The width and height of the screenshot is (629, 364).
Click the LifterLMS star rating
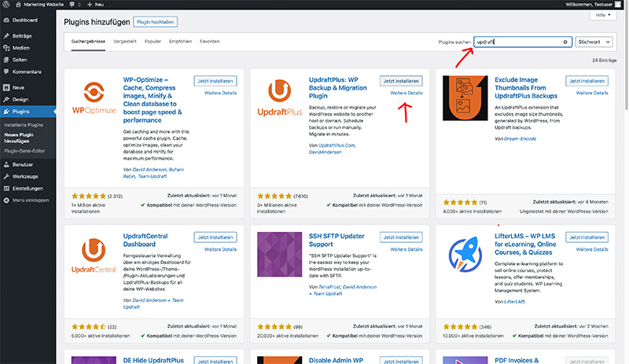point(460,327)
